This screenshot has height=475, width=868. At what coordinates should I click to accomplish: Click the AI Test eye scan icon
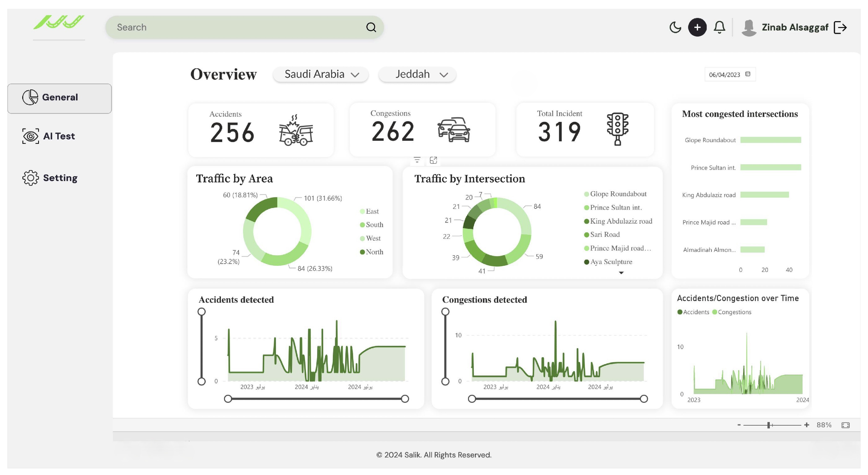coord(31,136)
